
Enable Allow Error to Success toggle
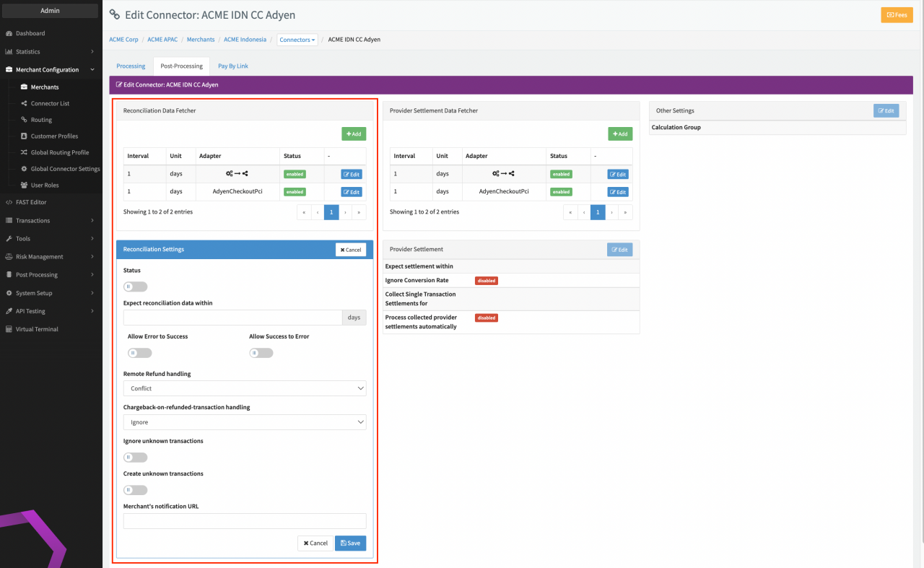pos(140,353)
